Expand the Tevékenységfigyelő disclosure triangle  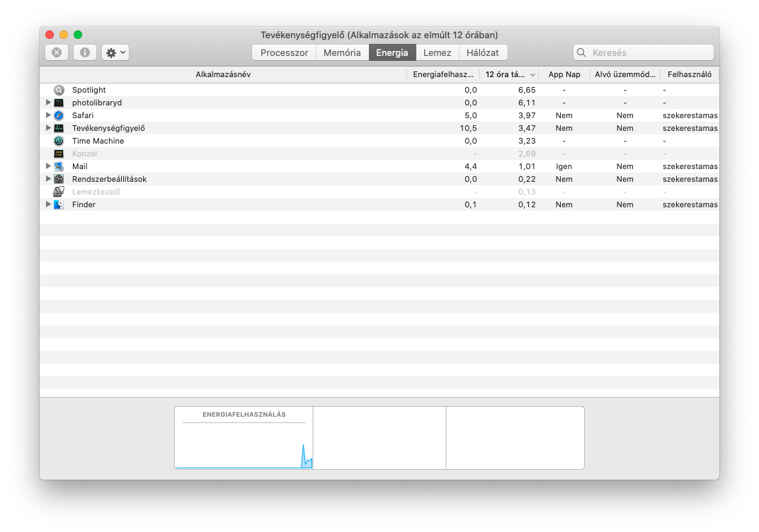click(48, 127)
